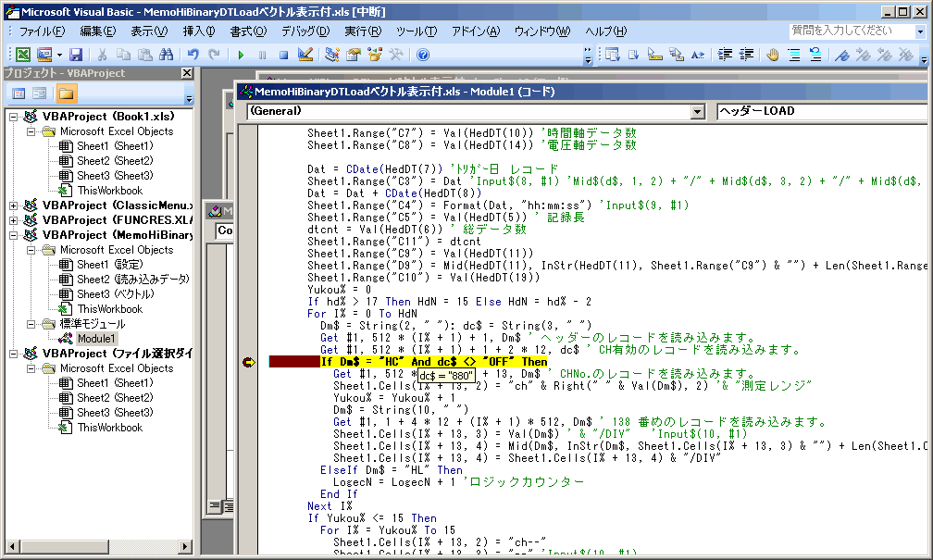Open the デバッグ(D) menu
Image resolution: width=933 pixels, height=560 pixels.
coord(305,31)
